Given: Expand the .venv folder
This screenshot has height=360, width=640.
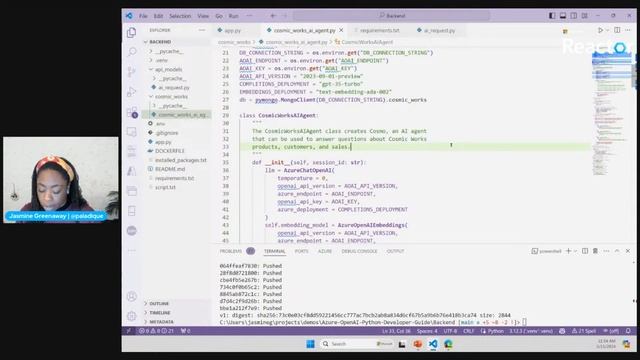Looking at the screenshot, I should coord(161,60).
